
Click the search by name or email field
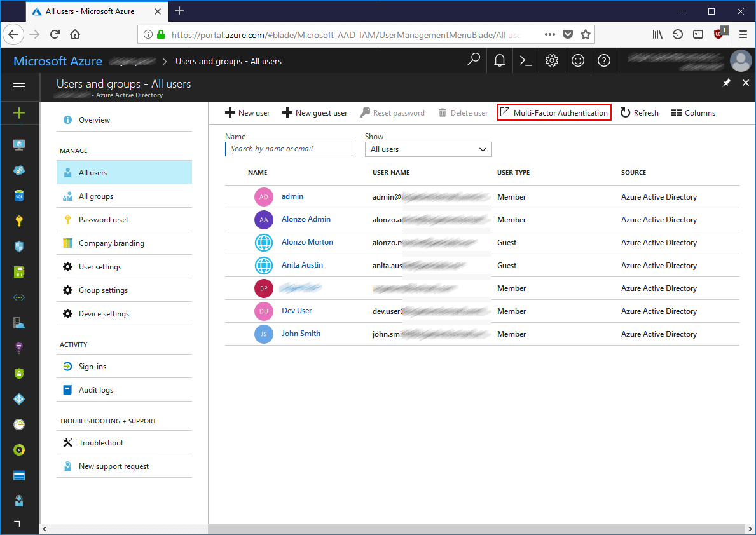pos(288,149)
